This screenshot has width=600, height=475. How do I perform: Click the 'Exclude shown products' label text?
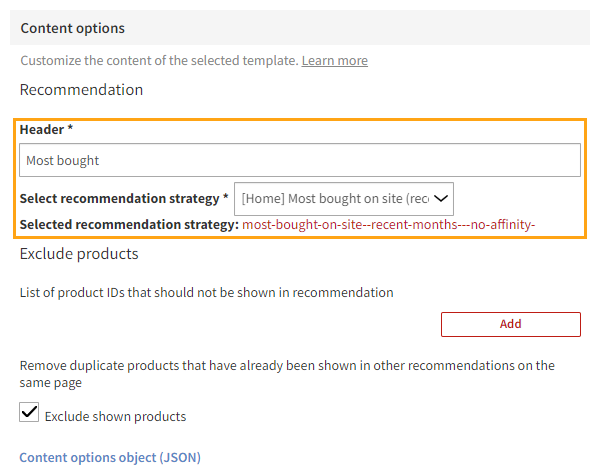coord(115,416)
